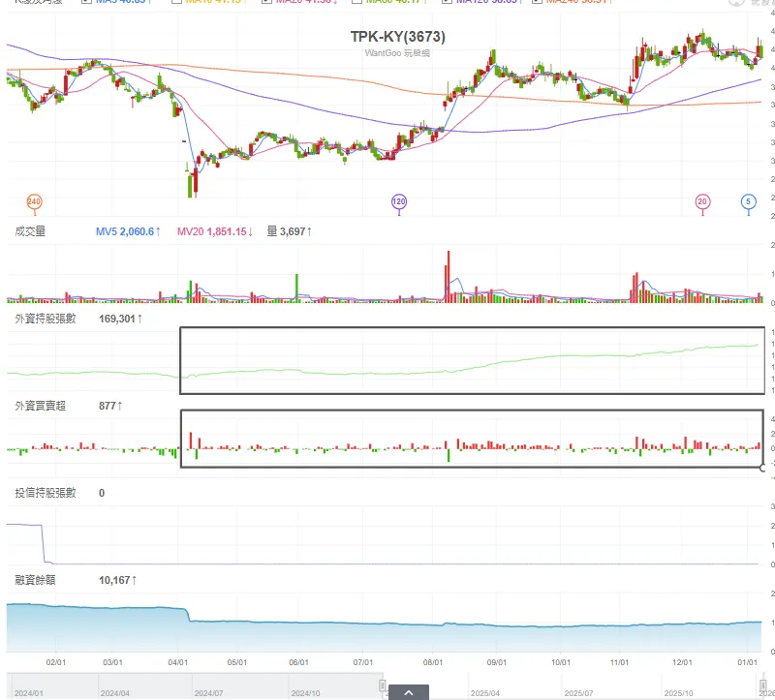Click 2024/04 in the range navigator

[x=115, y=693]
